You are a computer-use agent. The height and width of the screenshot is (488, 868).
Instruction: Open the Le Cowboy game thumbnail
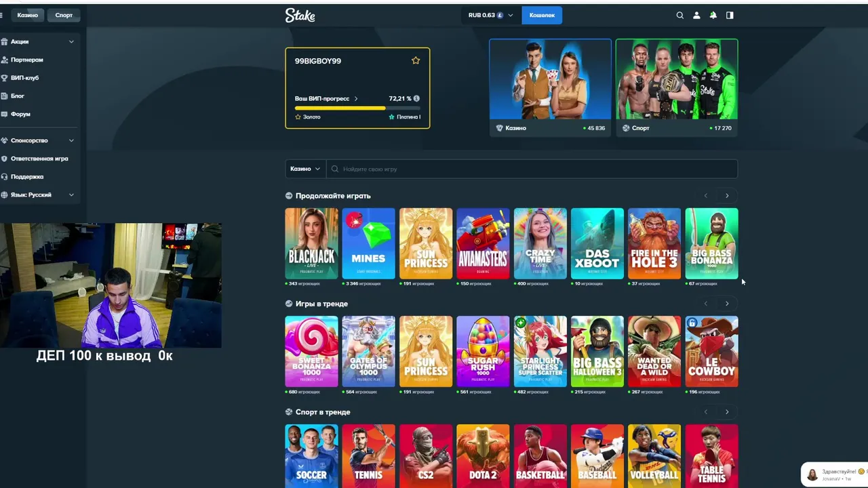pyautogui.click(x=711, y=351)
